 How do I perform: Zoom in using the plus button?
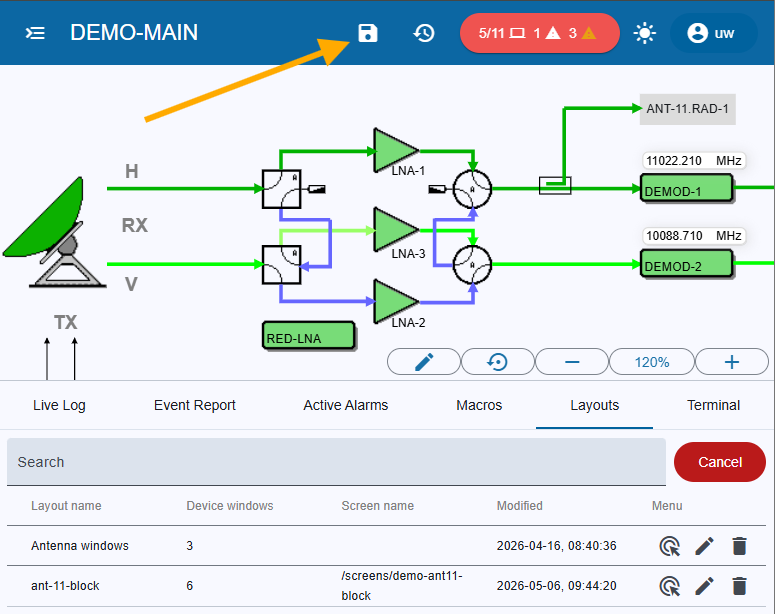pyautogui.click(x=732, y=362)
